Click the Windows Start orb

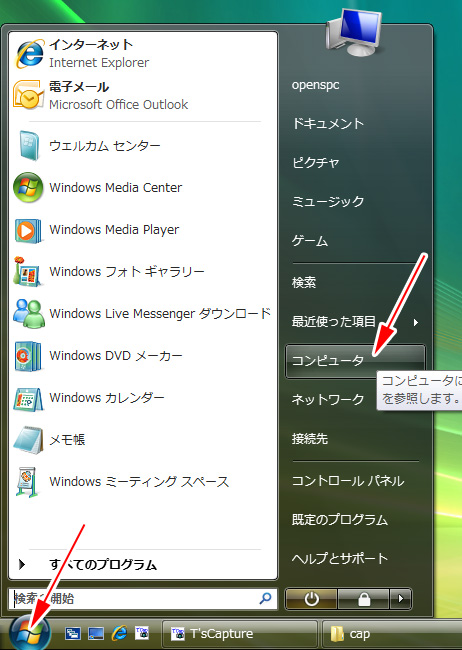[x=29, y=633]
